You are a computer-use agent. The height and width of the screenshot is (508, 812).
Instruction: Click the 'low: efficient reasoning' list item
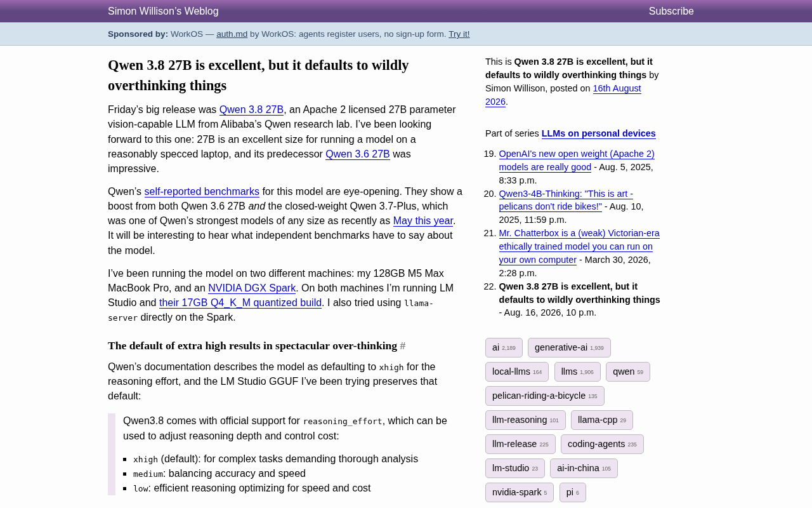[x=252, y=488]
